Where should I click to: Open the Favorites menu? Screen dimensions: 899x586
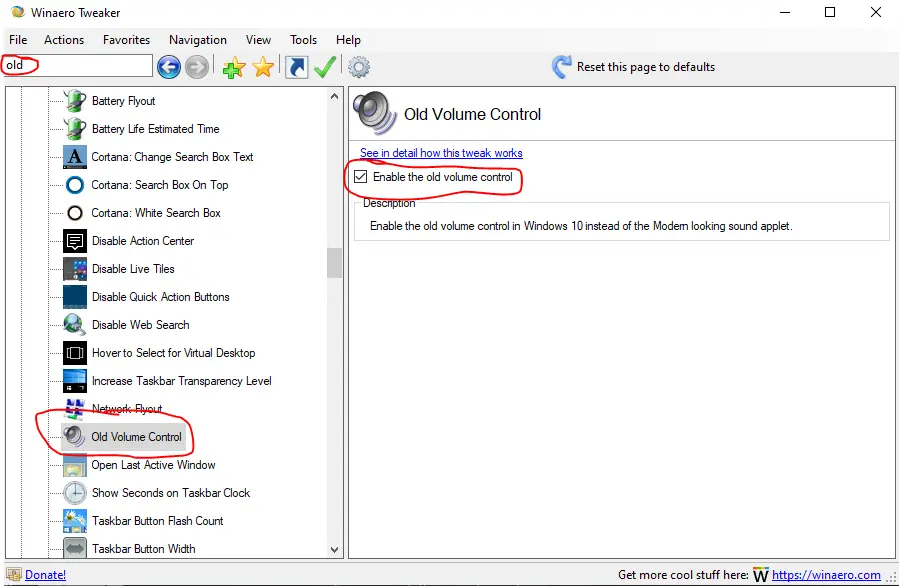click(x=126, y=40)
